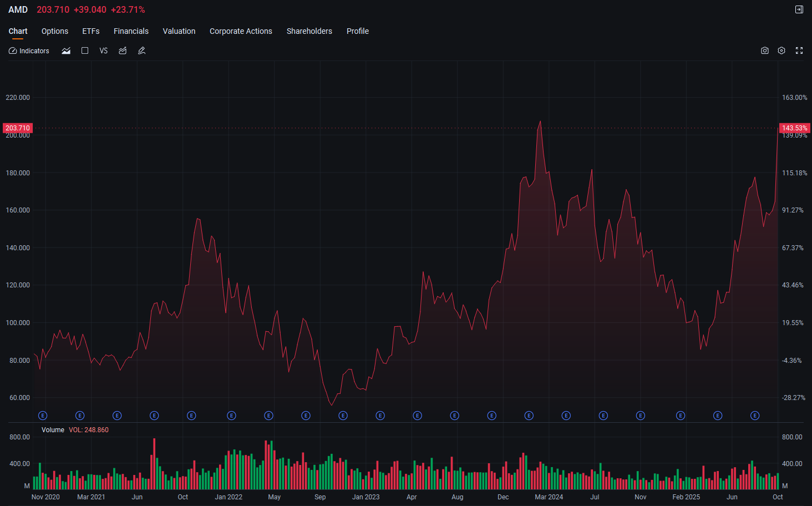Viewport: 812px width, 506px height.
Task: Collapse the side panel with arrow icon
Action: (799, 9)
